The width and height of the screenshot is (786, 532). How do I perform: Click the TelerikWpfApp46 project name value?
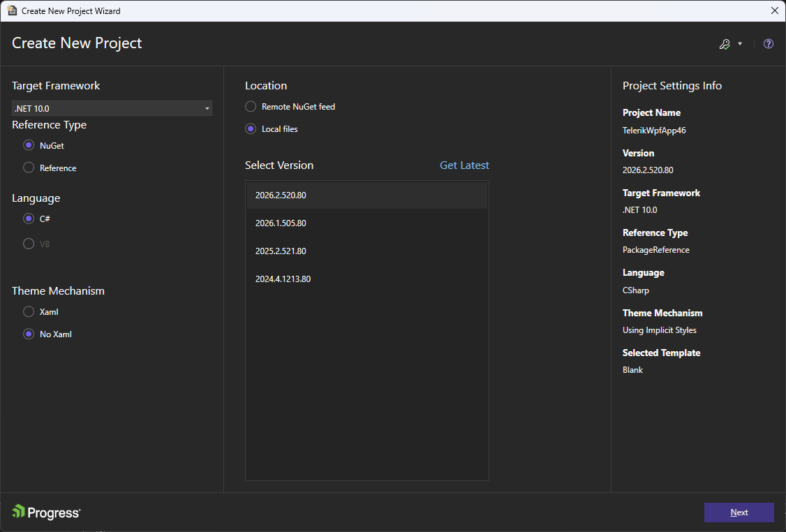[653, 131]
